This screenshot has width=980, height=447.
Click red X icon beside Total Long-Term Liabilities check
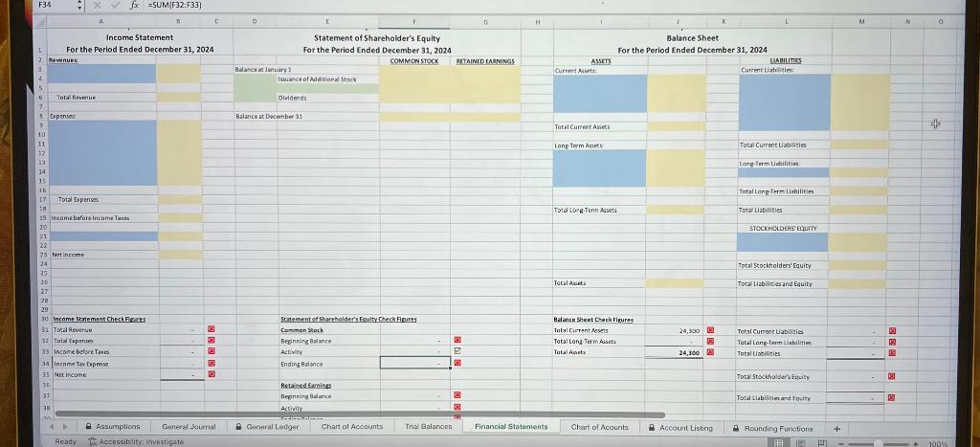pyautogui.click(x=892, y=342)
